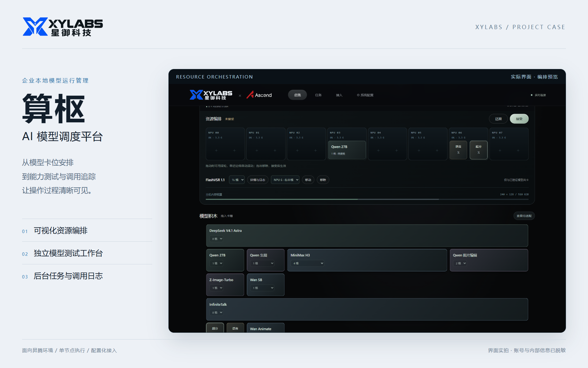Open the NPU 6 · 右半格 position dropdown
This screenshot has width=588, height=368.
point(285,180)
